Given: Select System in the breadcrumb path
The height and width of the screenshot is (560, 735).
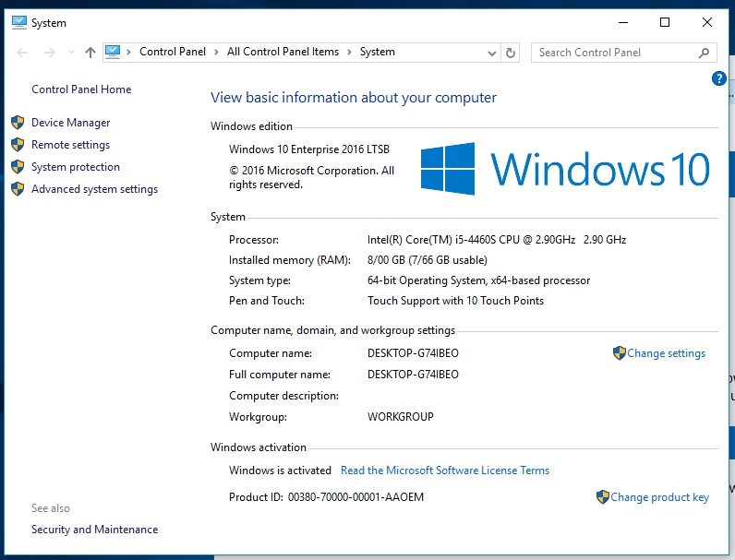Looking at the screenshot, I should click(378, 52).
